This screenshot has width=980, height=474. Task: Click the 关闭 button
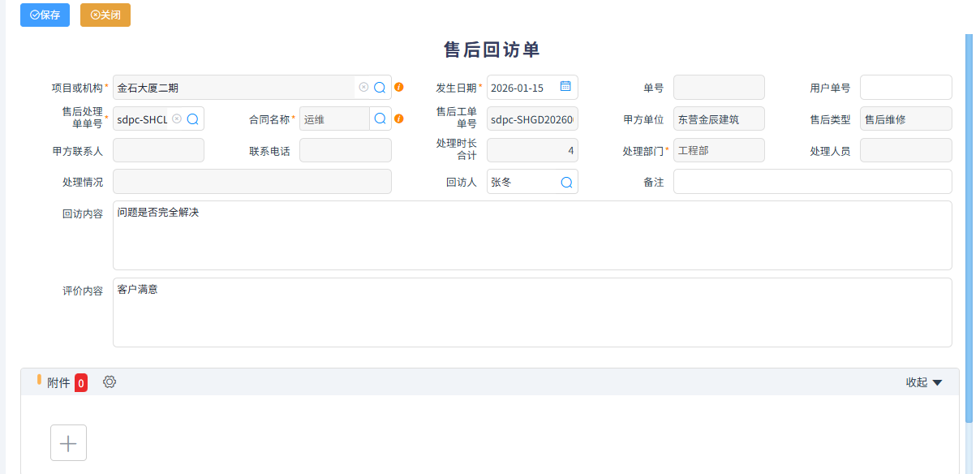point(105,15)
